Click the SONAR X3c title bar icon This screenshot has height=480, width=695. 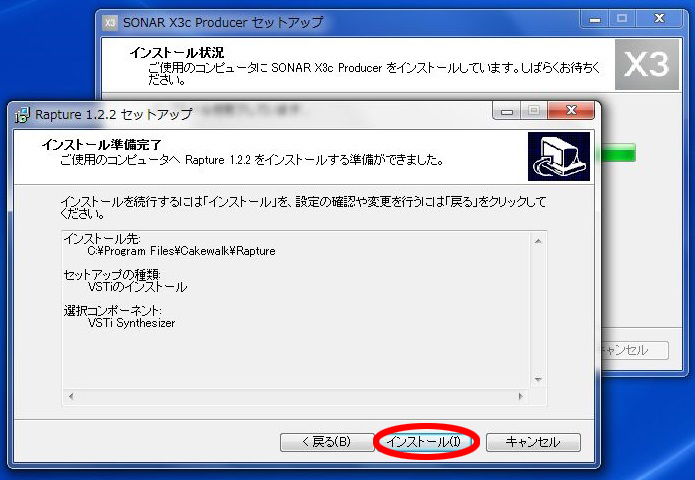(110, 22)
